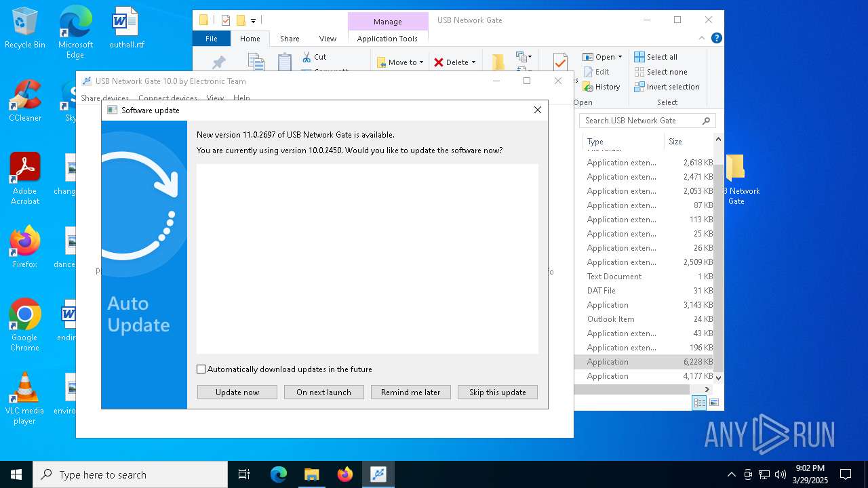Click the Manage contextual tab
The image size is (868, 488).
387,22
